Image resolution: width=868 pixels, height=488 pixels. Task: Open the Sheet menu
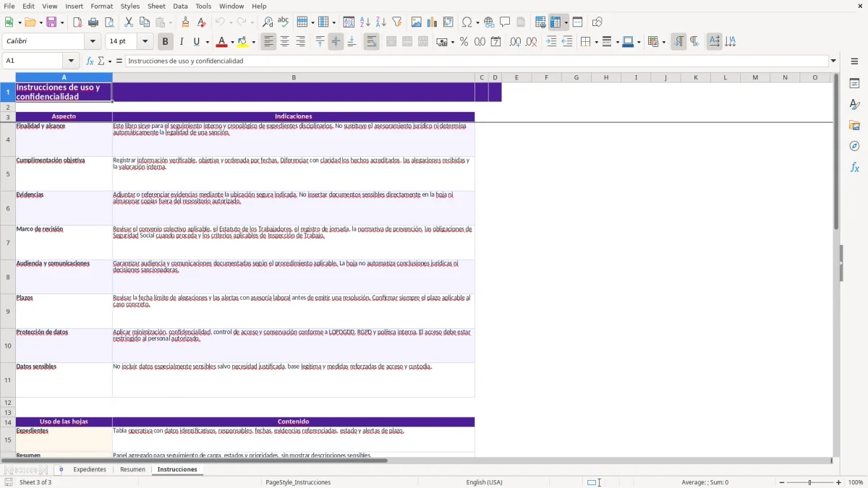click(156, 6)
